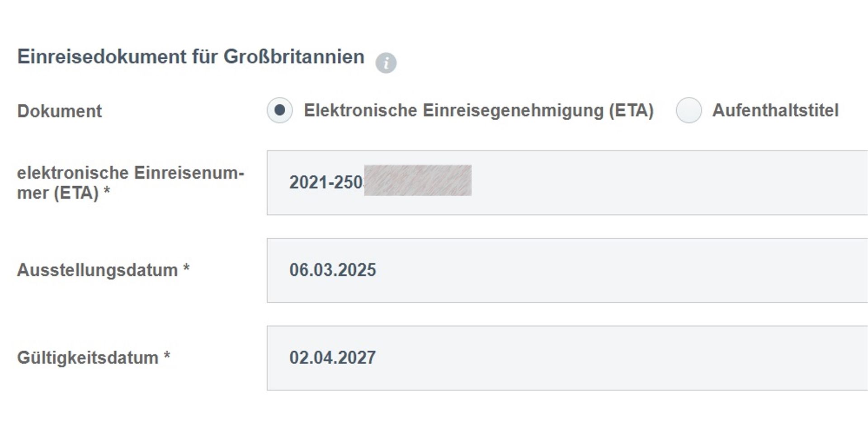The image size is (868, 428).
Task: Click the elektronische Einreisenummer (ETA) label
Action: tap(130, 183)
